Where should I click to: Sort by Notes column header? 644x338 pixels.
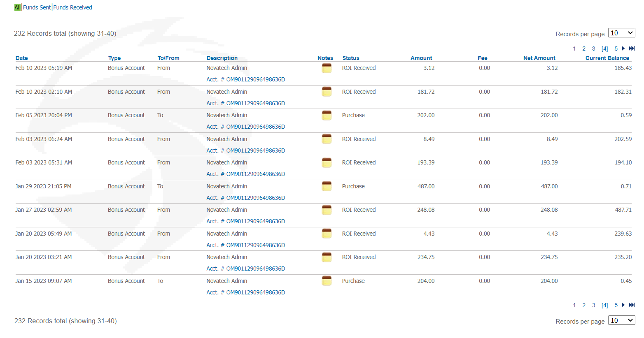pos(325,58)
